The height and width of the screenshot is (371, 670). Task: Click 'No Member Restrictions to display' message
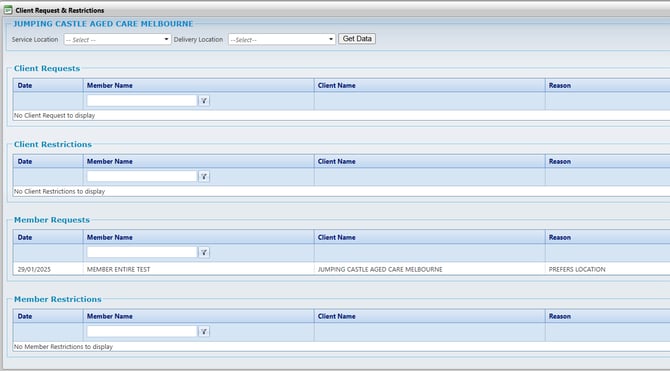point(63,347)
